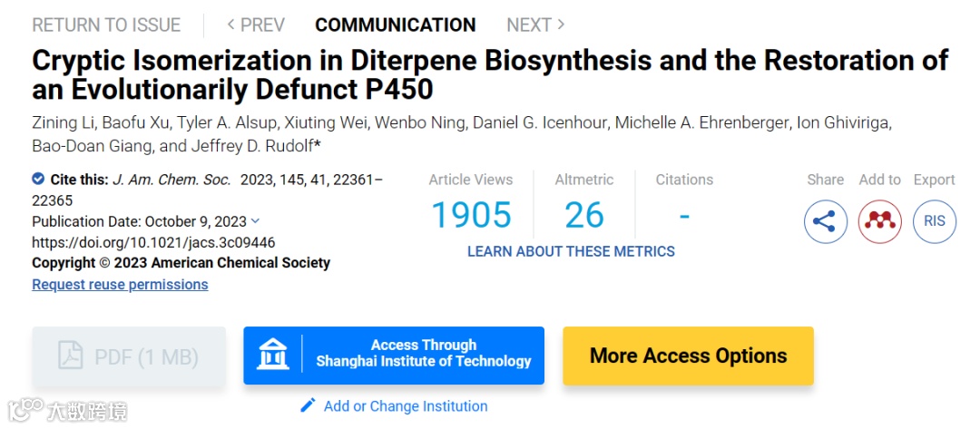Access through Shanghai Institute of Technology
The width and height of the screenshot is (980, 429).
coord(423,354)
